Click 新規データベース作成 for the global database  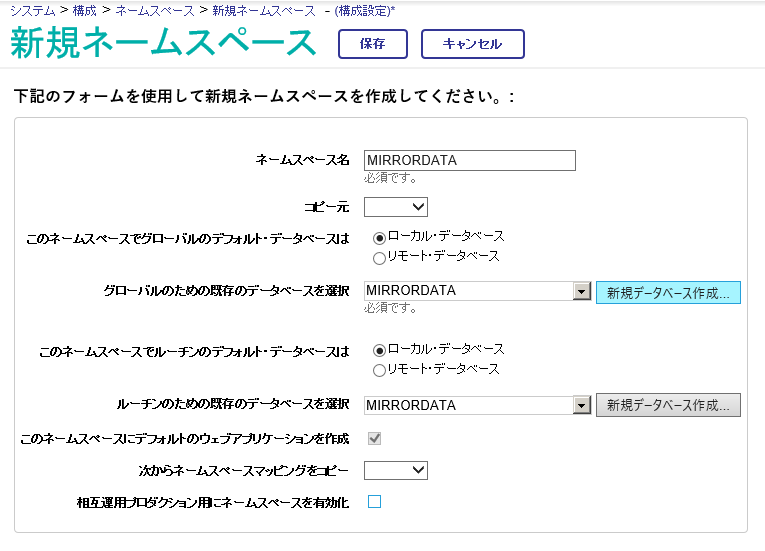click(x=668, y=292)
